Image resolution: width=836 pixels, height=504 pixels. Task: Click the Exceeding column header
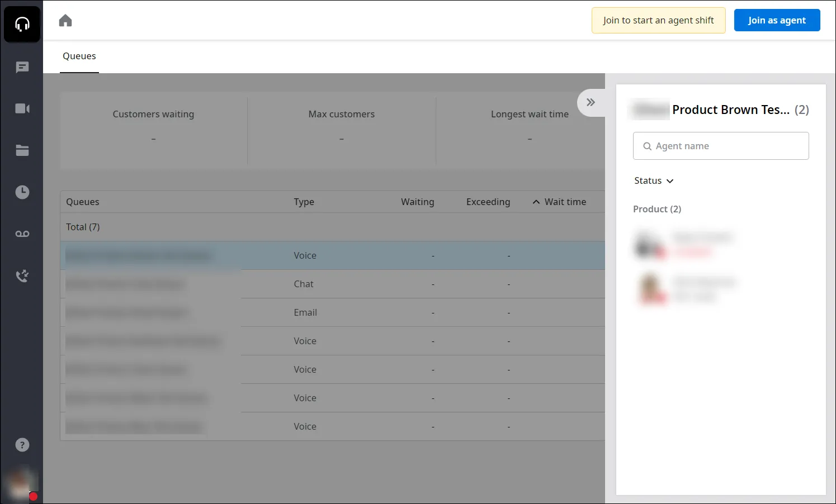[x=488, y=202]
